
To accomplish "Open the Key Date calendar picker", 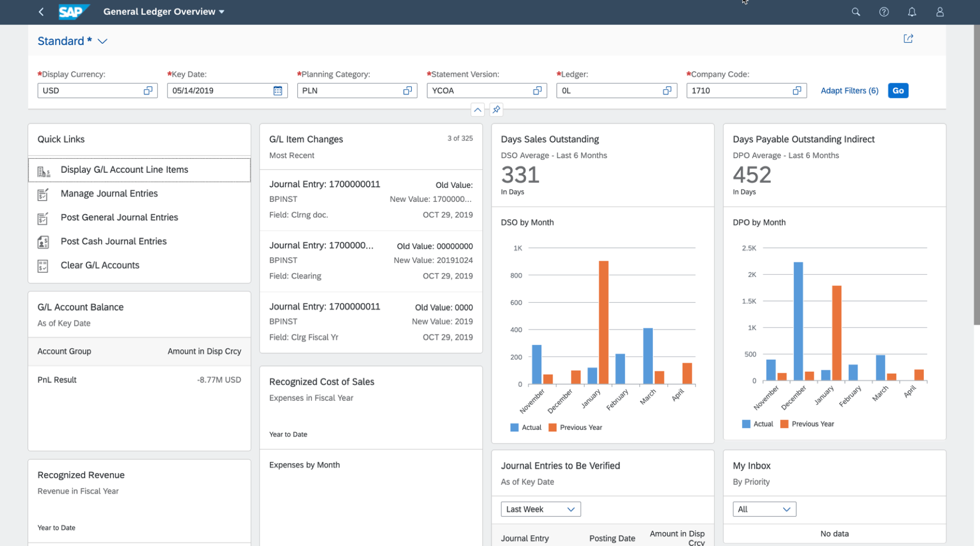I will 278,91.
